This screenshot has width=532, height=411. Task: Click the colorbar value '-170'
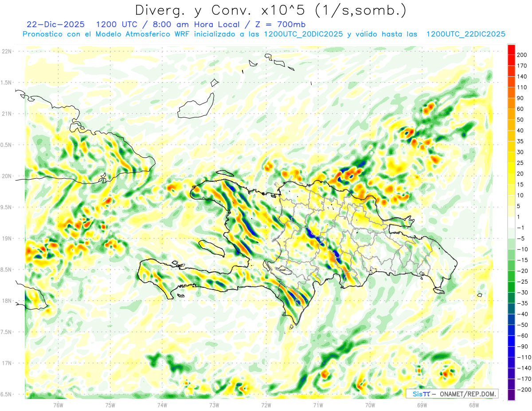pyautogui.click(x=523, y=379)
